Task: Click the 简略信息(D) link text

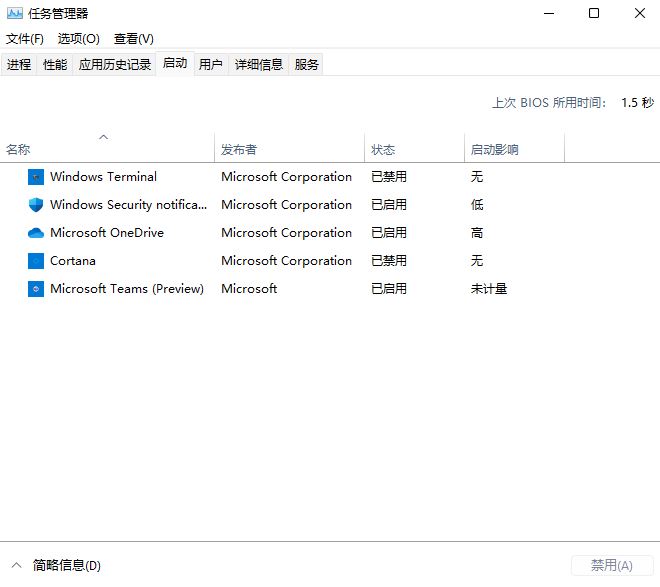Action: [67, 565]
